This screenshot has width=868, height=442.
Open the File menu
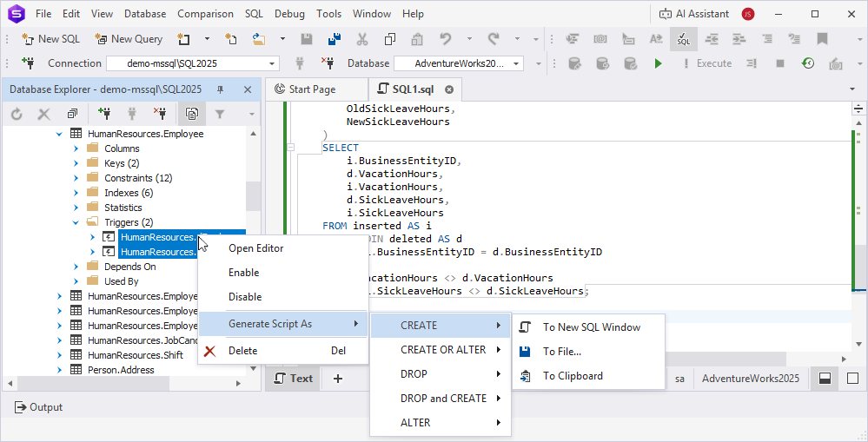(x=43, y=14)
